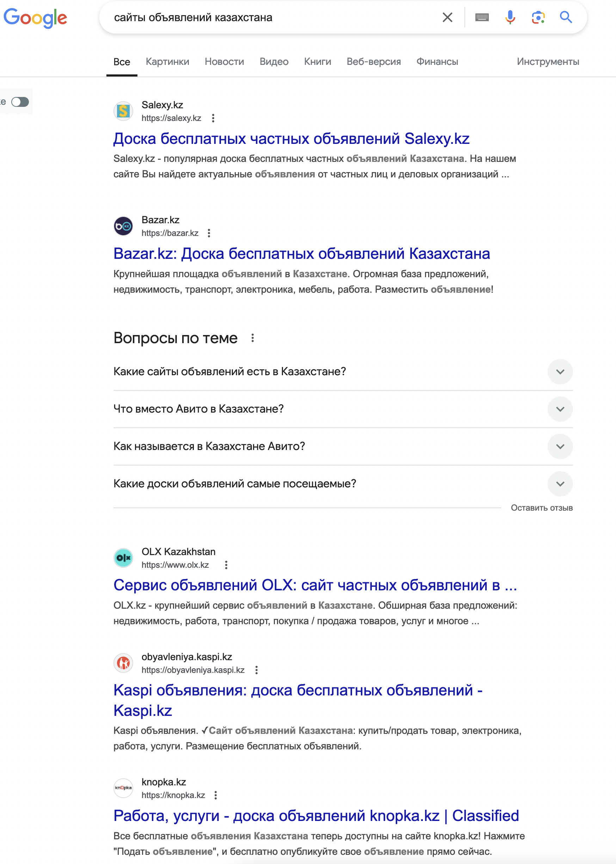
Task: Expand "Что вместо Авито в Казахстане?" question
Action: tap(560, 409)
